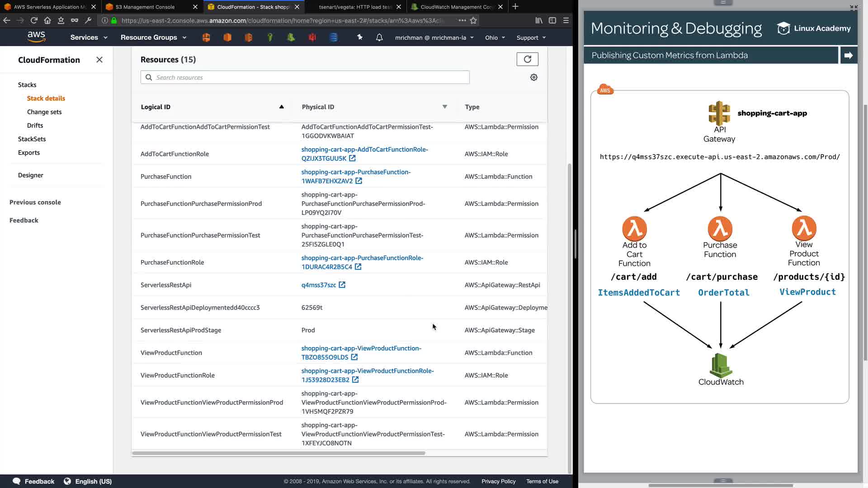The height and width of the screenshot is (488, 868).
Task: Click the browser home icon
Action: click(x=47, y=20)
